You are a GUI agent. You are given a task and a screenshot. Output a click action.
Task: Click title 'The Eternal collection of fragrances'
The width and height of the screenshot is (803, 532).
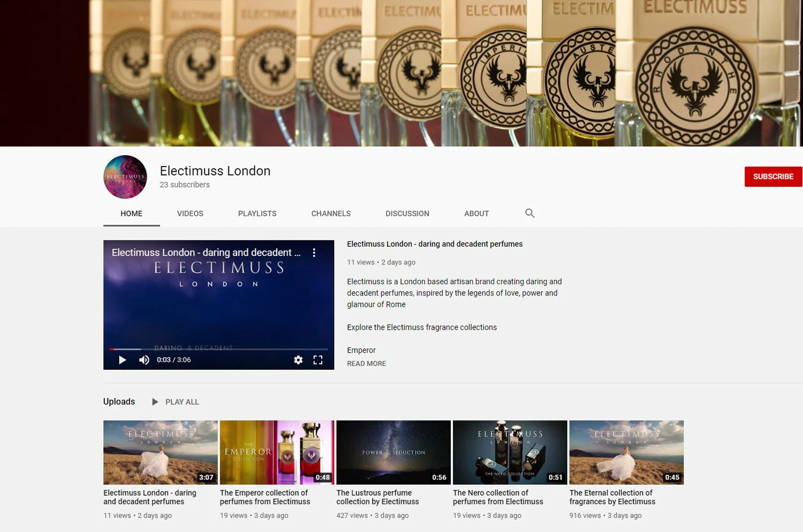tap(612, 497)
